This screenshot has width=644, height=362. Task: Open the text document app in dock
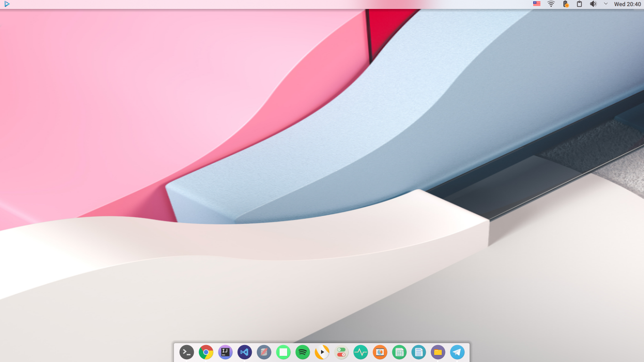click(x=419, y=352)
